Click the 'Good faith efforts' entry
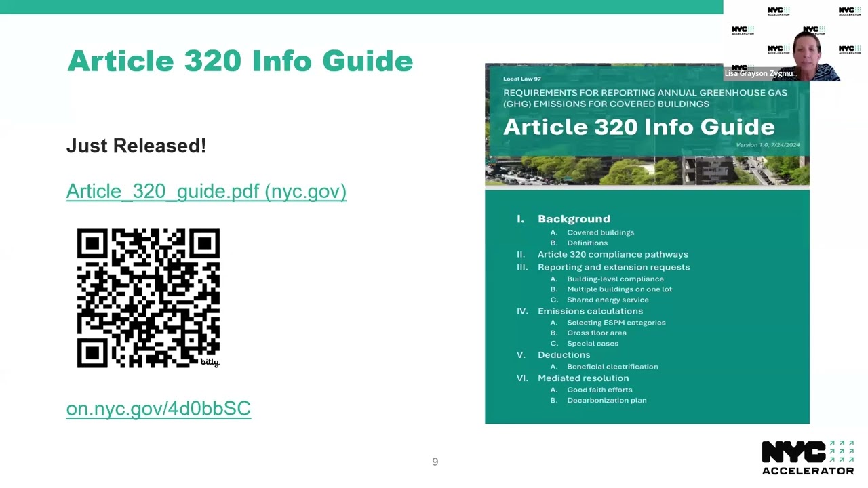Image resolution: width=868 pixels, height=488 pixels. click(599, 390)
